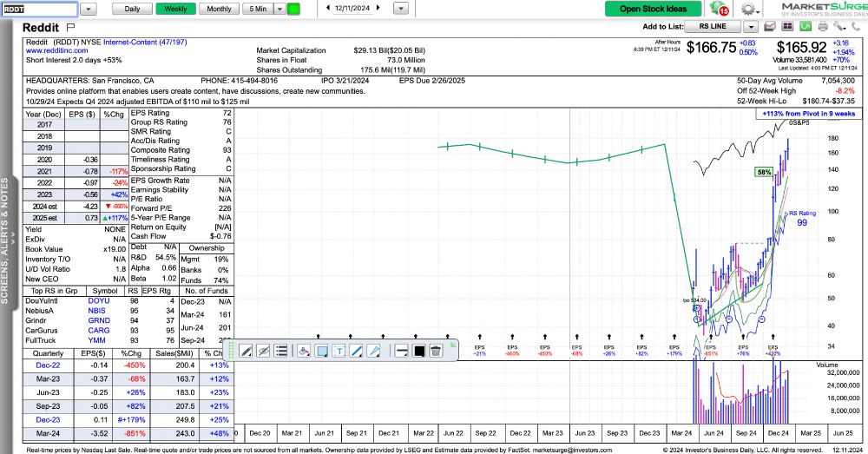Image resolution: width=868 pixels, height=454 pixels.
Task: Click the 58% green chart label
Action: click(x=764, y=172)
